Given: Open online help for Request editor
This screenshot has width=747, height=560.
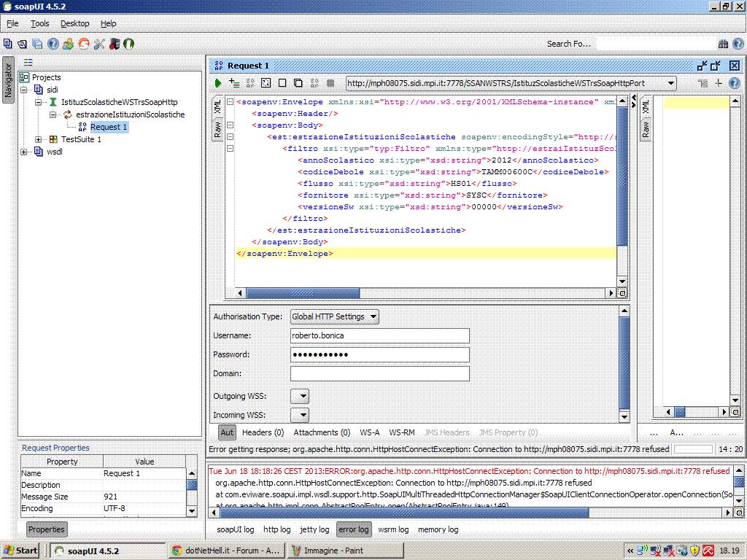Looking at the screenshot, I should [x=734, y=83].
